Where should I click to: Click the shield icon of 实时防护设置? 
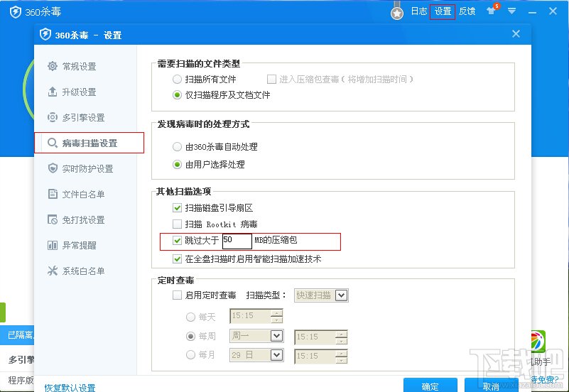(53, 168)
